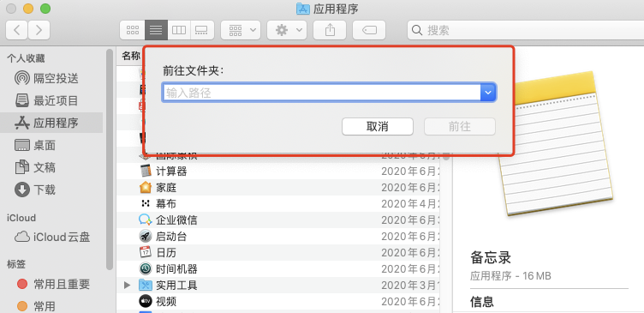Select 应用程序 in the sidebar
644x313 pixels.
(x=51, y=123)
